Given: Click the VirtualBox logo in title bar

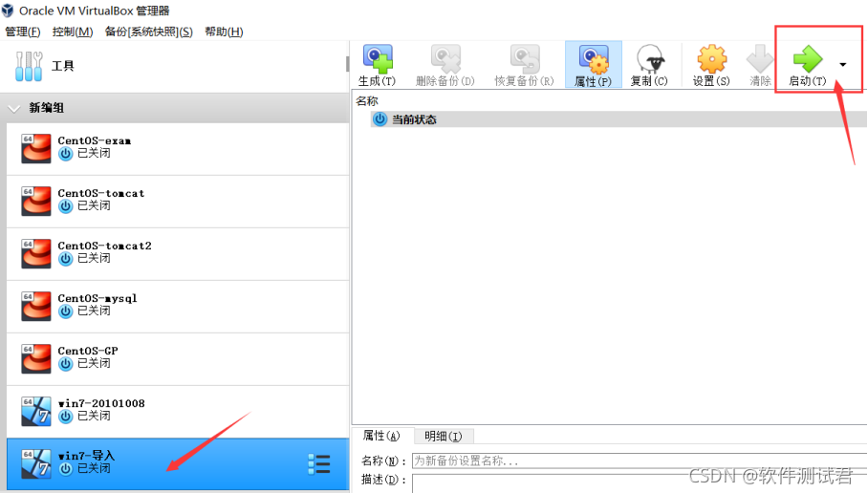Looking at the screenshot, I should pyautogui.click(x=8, y=11).
